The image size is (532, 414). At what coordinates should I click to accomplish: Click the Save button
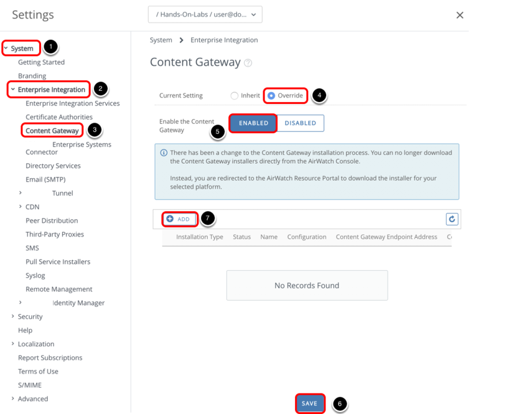point(309,403)
